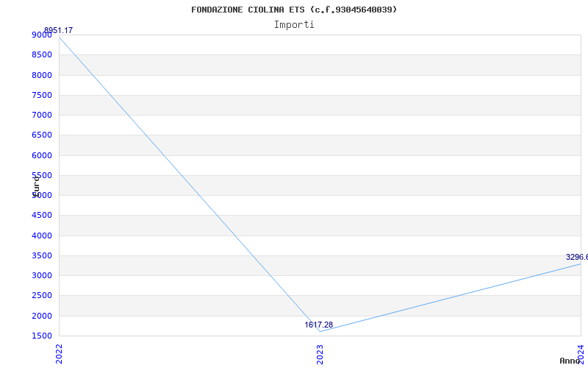Click the 7000 y-axis tick
Viewport: 588px width, 368px height.
point(42,115)
